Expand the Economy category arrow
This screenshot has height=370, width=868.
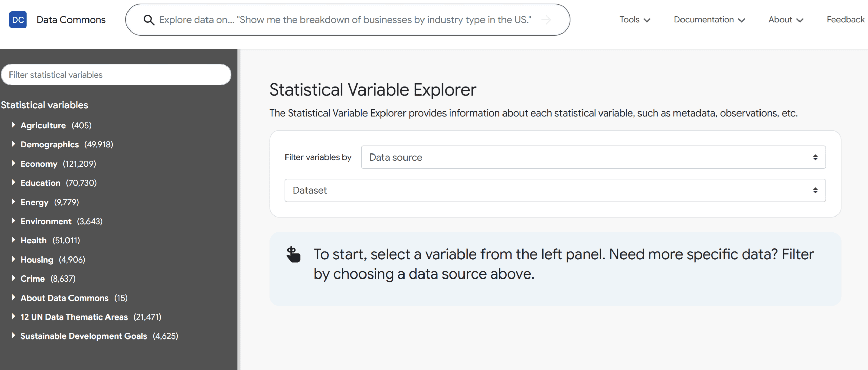click(x=13, y=163)
